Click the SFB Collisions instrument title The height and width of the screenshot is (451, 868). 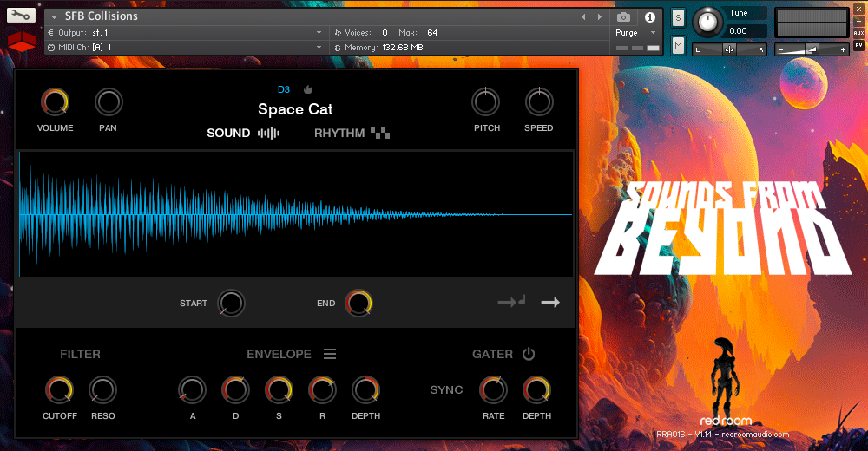[x=102, y=16]
